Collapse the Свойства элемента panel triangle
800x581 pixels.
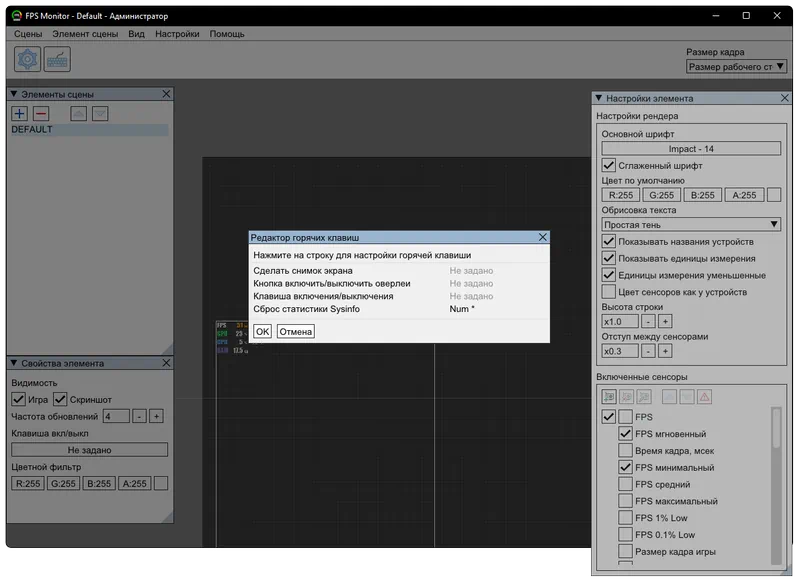[x=14, y=363]
